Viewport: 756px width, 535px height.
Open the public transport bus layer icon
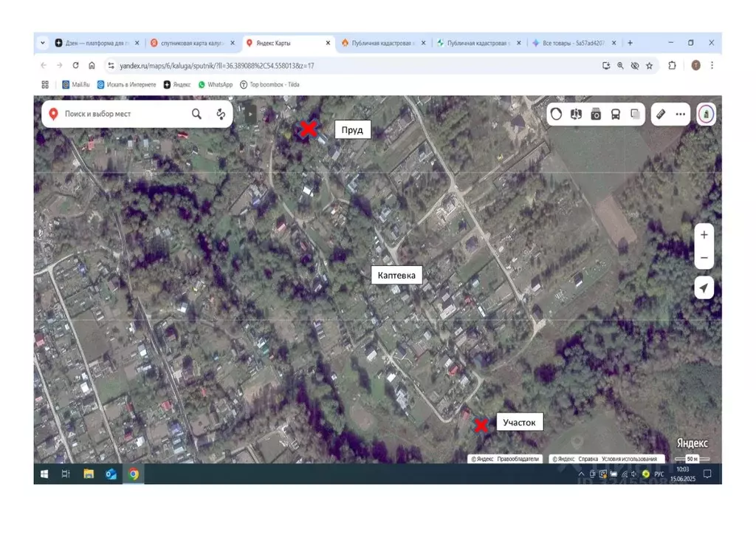(x=615, y=114)
